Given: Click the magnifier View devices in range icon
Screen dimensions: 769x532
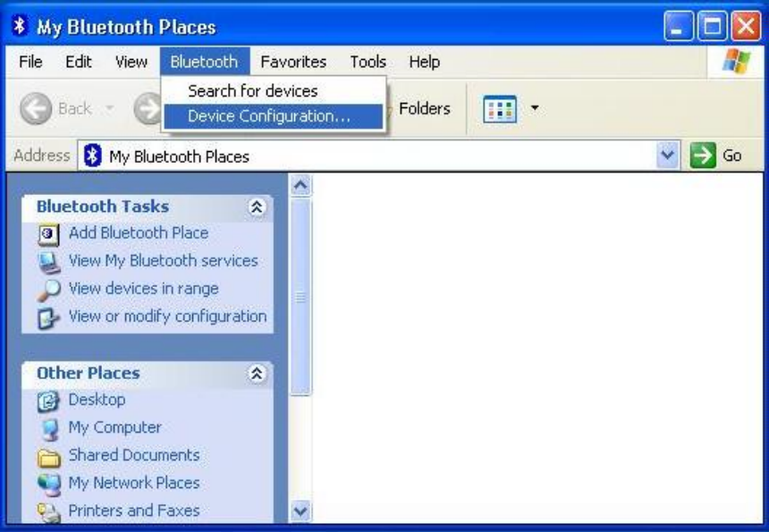Looking at the screenshot, I should point(48,291).
